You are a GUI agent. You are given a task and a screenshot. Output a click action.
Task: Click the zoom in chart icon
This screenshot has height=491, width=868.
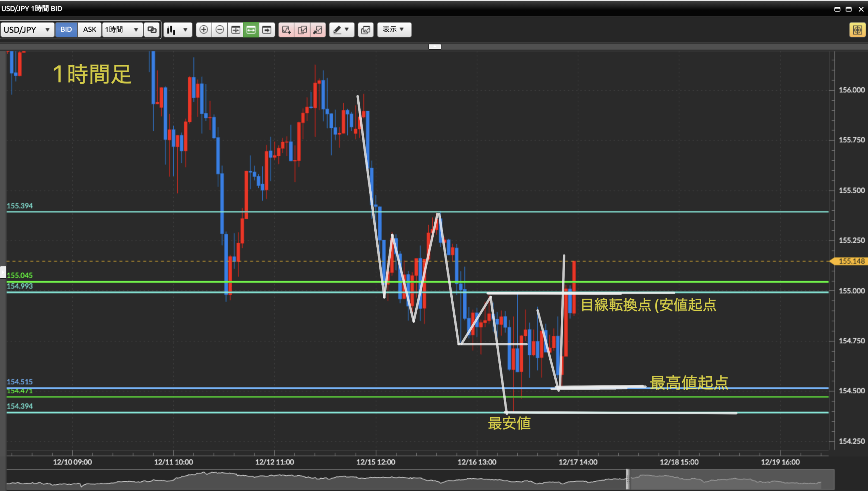pyautogui.click(x=203, y=30)
